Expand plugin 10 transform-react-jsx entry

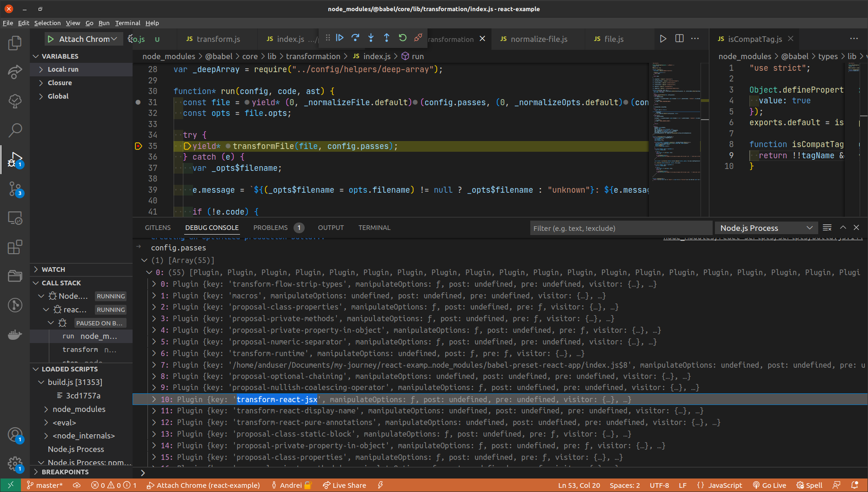click(154, 399)
